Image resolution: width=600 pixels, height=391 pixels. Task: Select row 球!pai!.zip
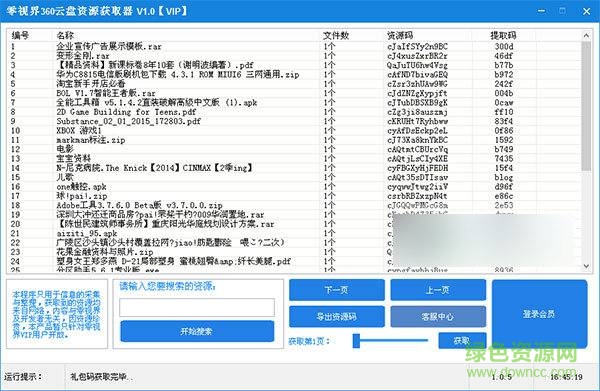tap(295, 196)
